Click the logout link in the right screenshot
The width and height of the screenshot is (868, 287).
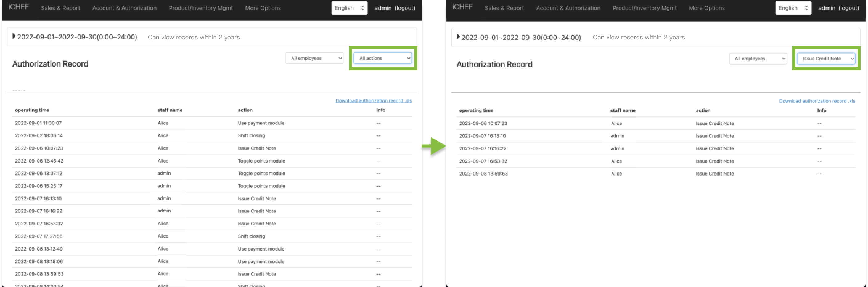click(849, 8)
